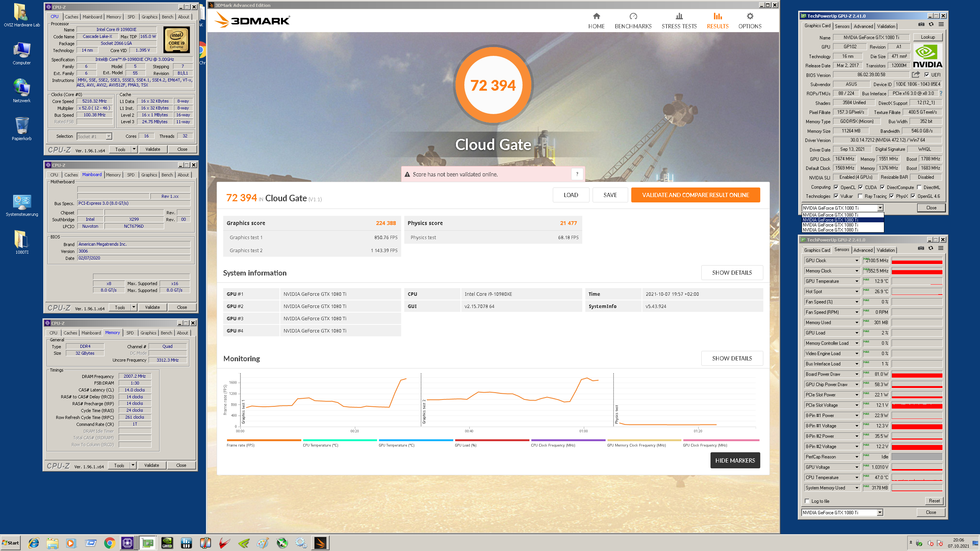The width and height of the screenshot is (980, 551).
Task: Open the Tools dropdown arrow in top CPU-Z
Action: (134, 149)
